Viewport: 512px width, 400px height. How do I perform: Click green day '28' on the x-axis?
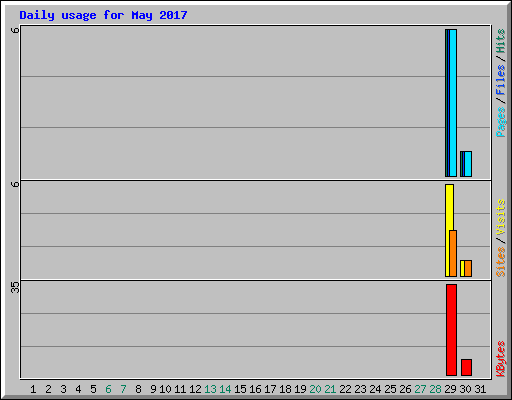435,389
